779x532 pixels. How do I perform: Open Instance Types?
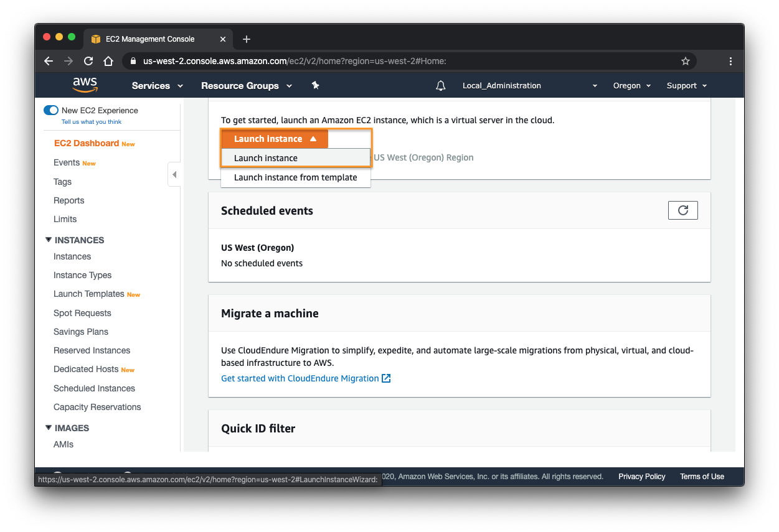click(x=83, y=275)
